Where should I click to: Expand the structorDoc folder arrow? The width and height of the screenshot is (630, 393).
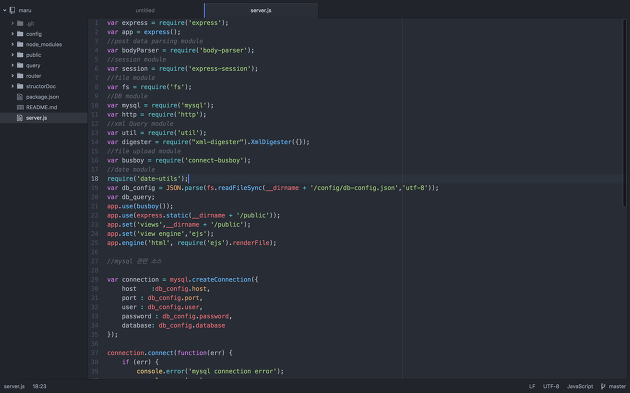[x=12, y=86]
